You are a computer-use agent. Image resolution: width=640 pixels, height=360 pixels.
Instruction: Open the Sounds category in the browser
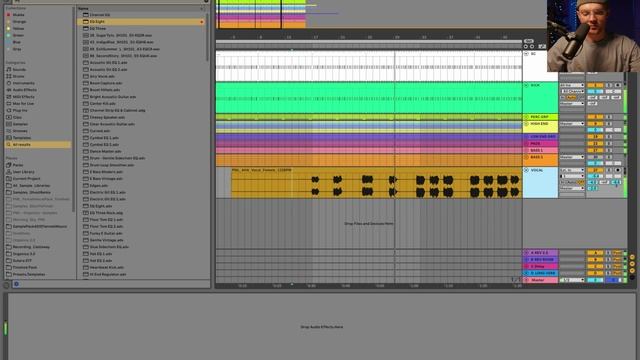click(x=19, y=69)
